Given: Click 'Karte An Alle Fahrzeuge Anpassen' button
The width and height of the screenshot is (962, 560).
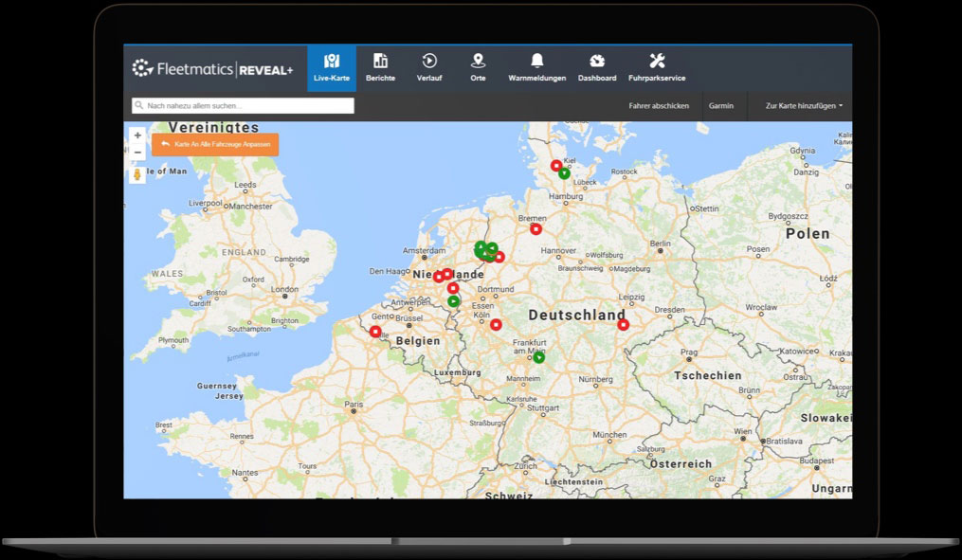Looking at the screenshot, I should 215,144.
